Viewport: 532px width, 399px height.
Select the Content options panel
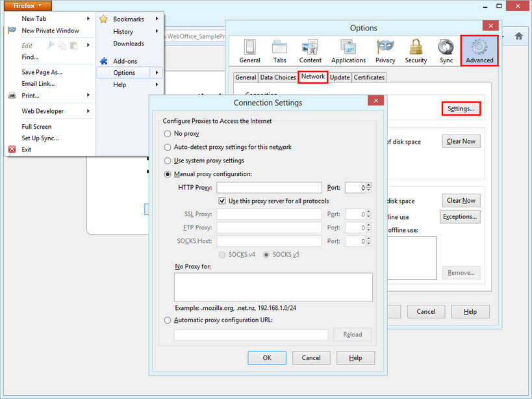(310, 51)
